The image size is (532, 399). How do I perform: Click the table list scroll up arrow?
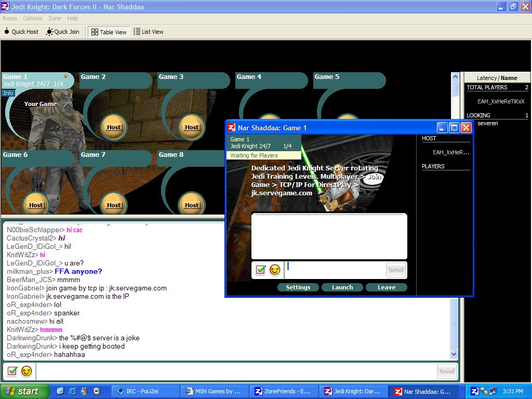(x=455, y=77)
